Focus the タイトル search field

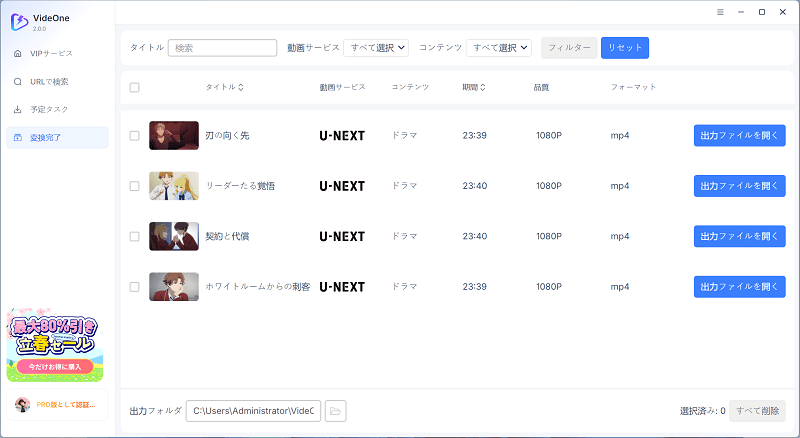(222, 48)
